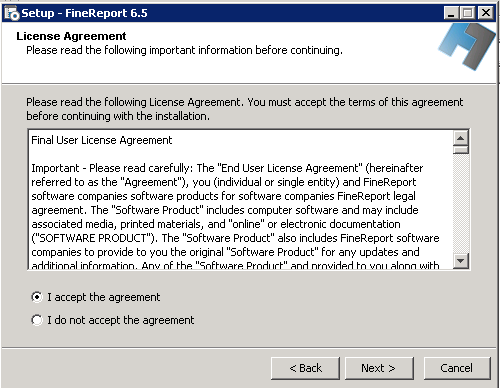Go back with the < Back button
This screenshot has height=388, width=500.
(305, 368)
